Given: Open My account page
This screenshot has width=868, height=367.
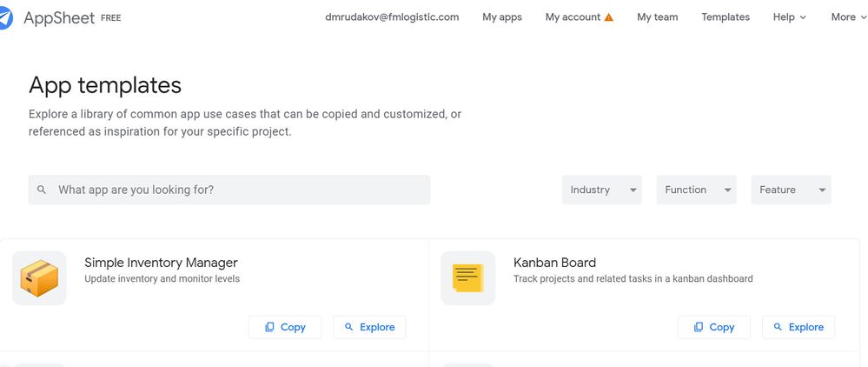Looking at the screenshot, I should tap(573, 17).
